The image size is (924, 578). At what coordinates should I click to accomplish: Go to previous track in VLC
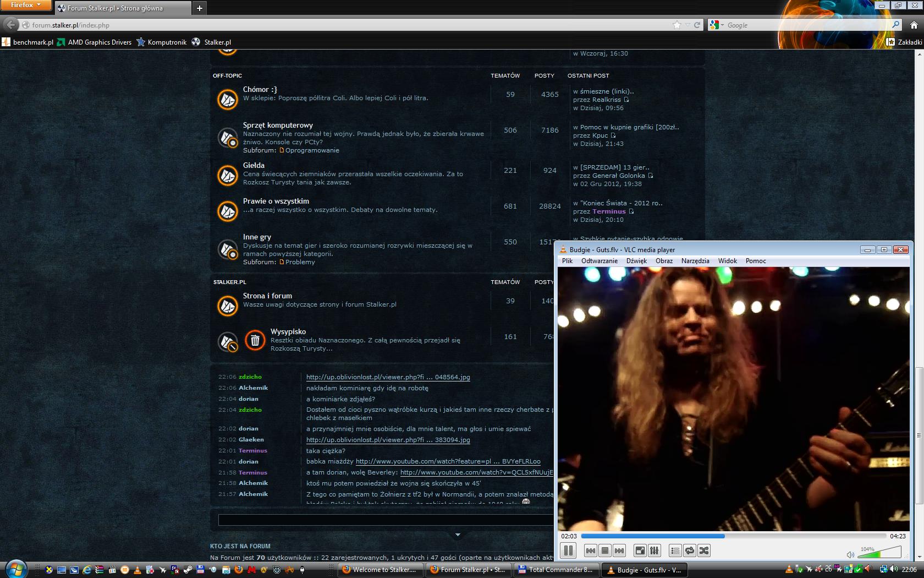[590, 550]
